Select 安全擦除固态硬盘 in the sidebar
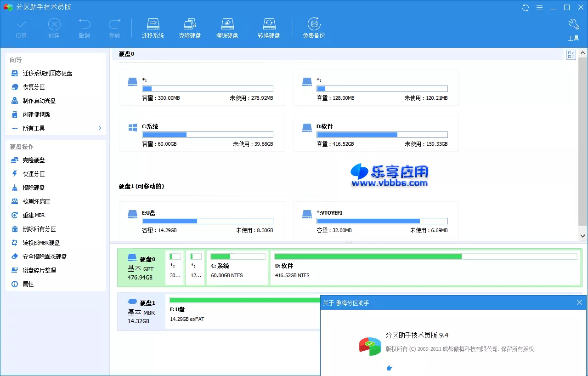 (41, 256)
